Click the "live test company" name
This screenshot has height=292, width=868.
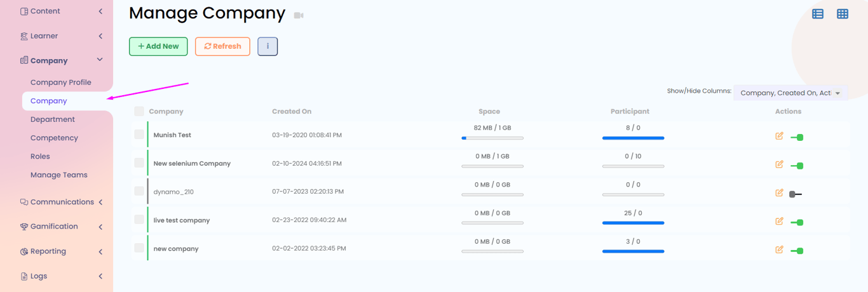pos(182,220)
